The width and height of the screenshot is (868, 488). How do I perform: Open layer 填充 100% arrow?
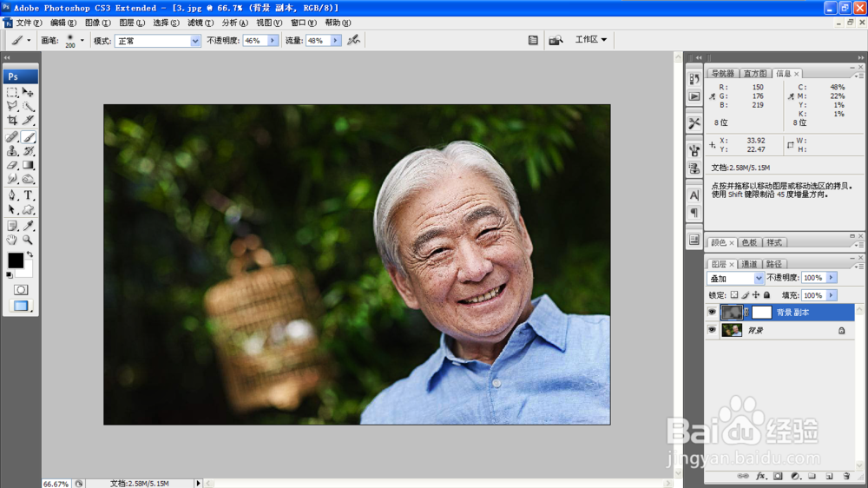pos(831,295)
